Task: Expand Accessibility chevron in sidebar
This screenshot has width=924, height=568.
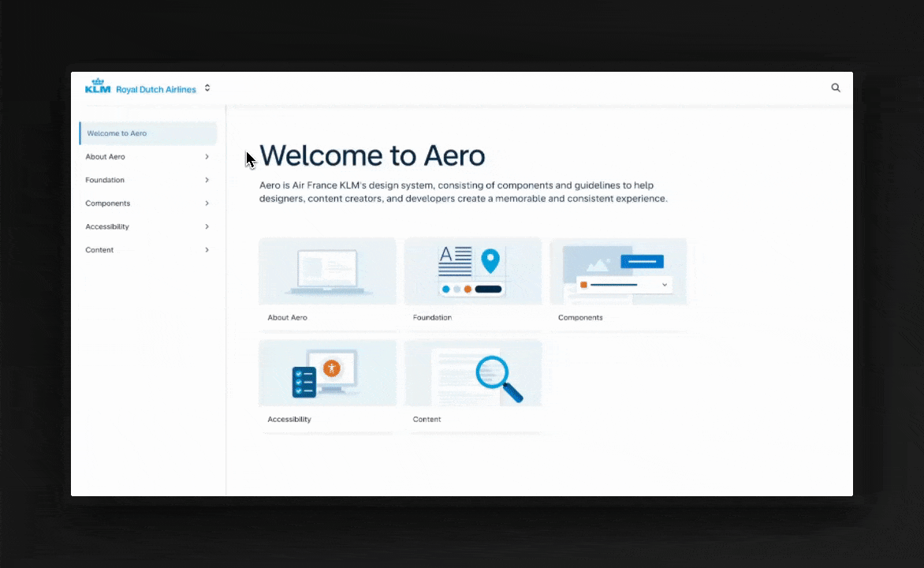Action: click(207, 226)
